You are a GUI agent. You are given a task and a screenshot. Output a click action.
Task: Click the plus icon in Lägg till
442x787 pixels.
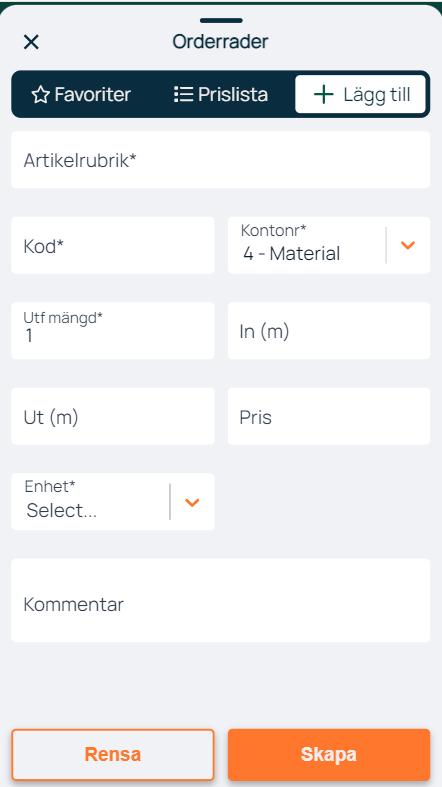tap(324, 94)
